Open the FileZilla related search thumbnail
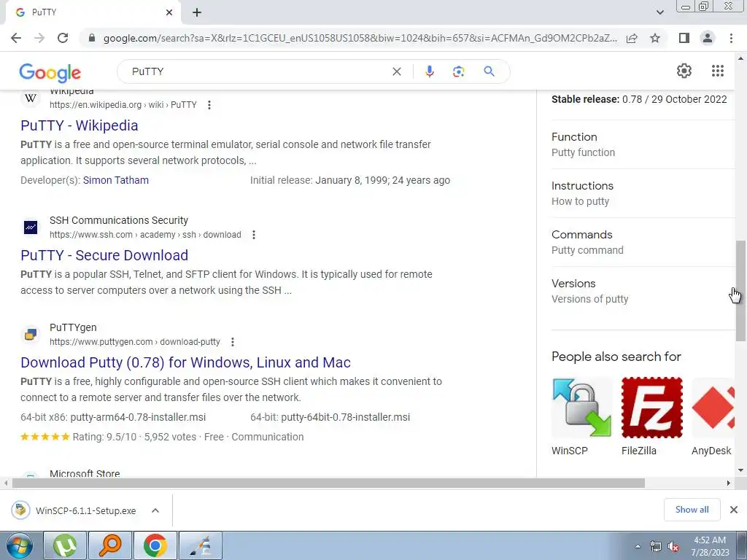The width and height of the screenshot is (747, 560). [651, 408]
